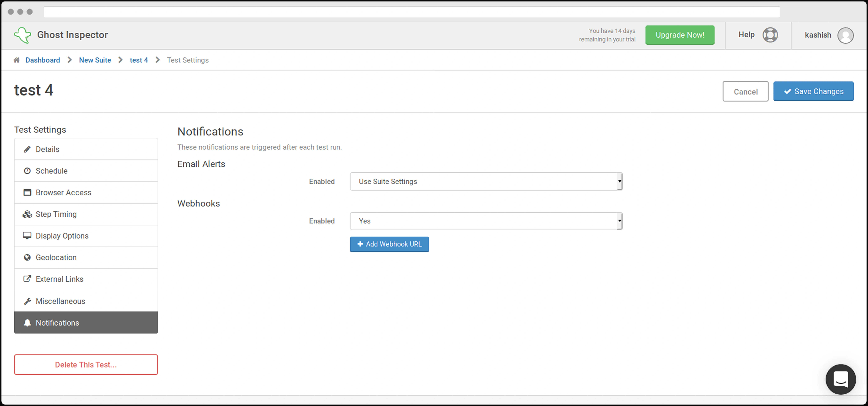This screenshot has height=406, width=868.
Task: Click the Ghost Inspector logo icon
Action: pos(22,35)
